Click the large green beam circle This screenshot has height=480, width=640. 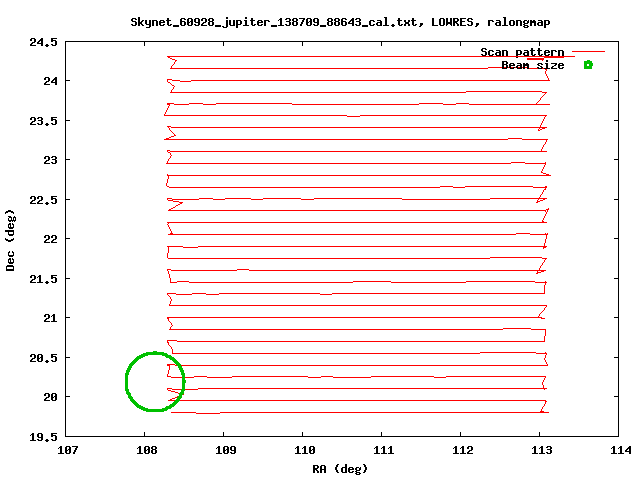click(155, 382)
